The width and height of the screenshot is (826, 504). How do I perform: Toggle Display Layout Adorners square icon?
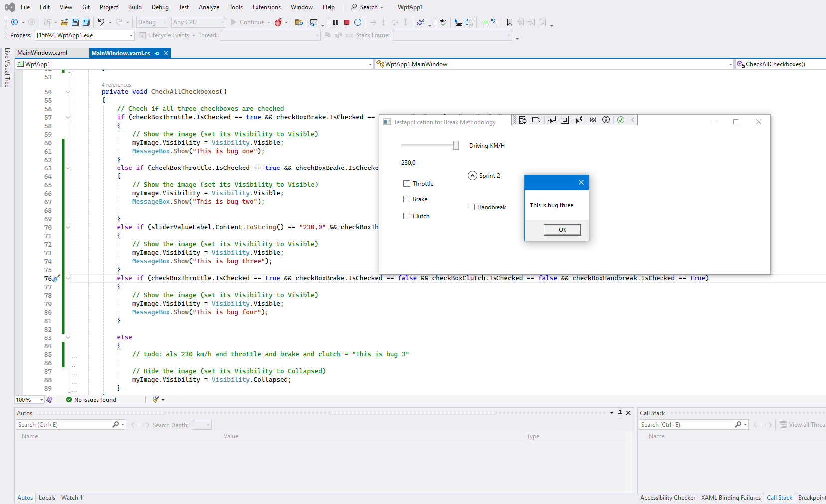pos(565,120)
